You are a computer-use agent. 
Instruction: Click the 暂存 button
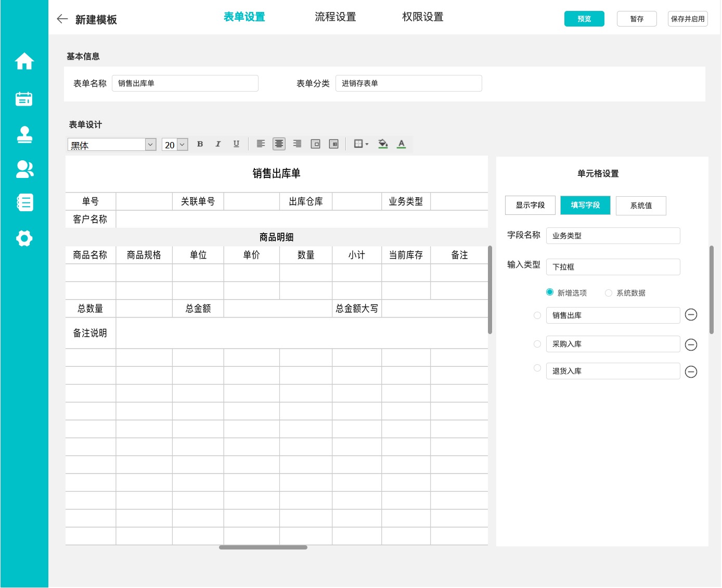637,19
